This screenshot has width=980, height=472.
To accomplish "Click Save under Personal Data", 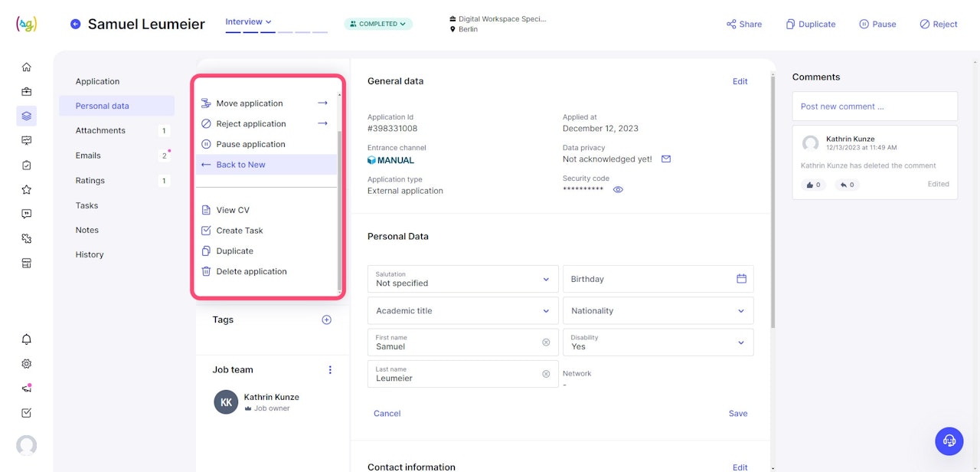I will coord(737,413).
